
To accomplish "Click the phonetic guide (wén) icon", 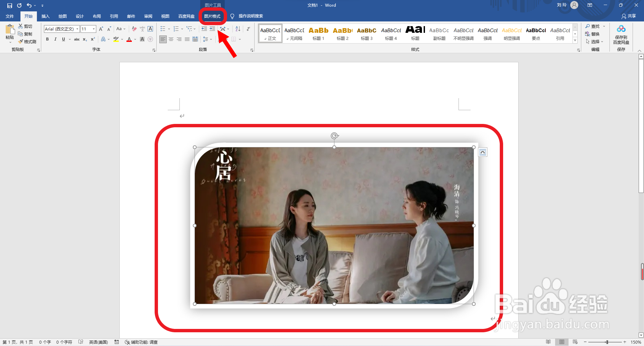I will [x=142, y=29].
